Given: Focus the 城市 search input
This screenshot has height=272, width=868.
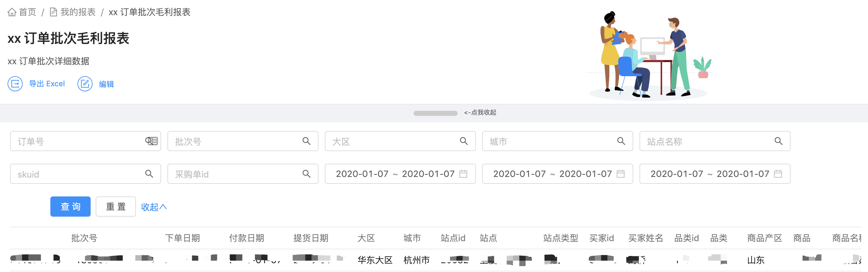Looking at the screenshot, I should click(557, 141).
